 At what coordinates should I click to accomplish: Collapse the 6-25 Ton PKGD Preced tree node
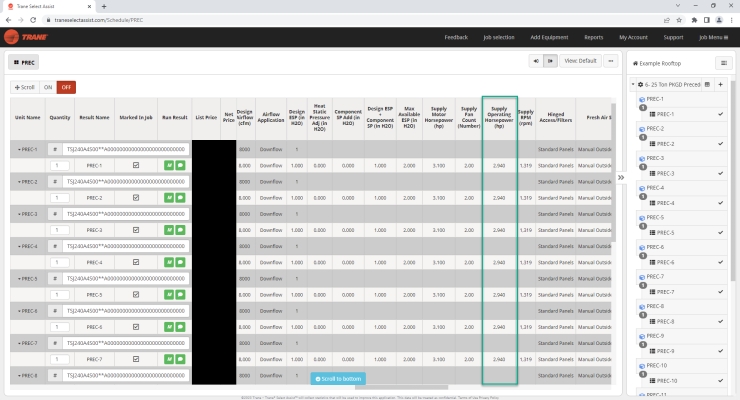click(633, 84)
